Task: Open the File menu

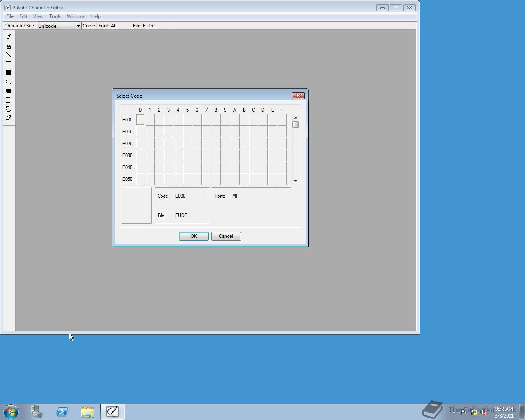Action: 10,16
